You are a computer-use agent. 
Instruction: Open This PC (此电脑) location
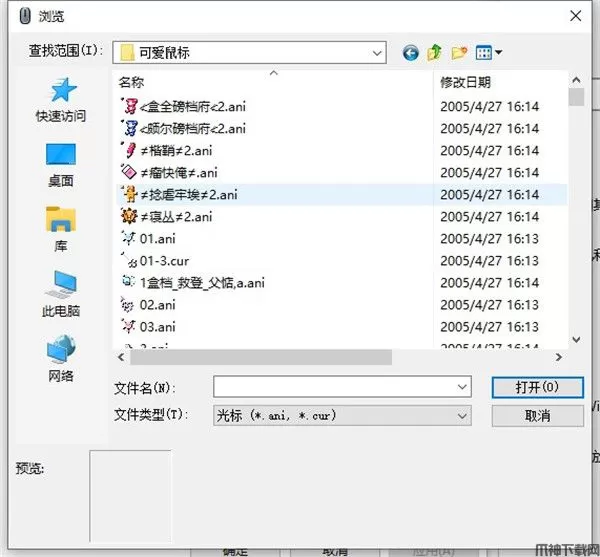click(x=61, y=295)
